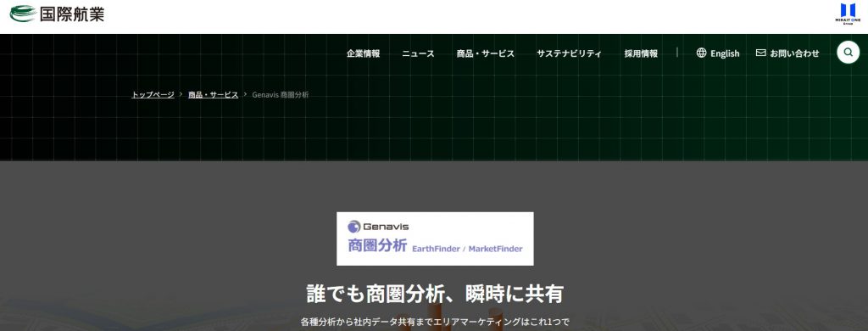This screenshot has width=868, height=331.
Task: Follow the 商品・サービス breadcrumb link
Action: [x=213, y=95]
